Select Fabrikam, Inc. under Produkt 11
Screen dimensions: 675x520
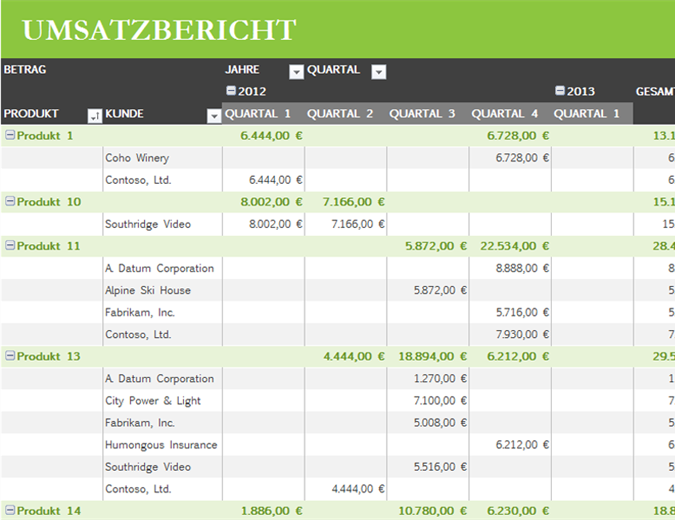click(162, 312)
